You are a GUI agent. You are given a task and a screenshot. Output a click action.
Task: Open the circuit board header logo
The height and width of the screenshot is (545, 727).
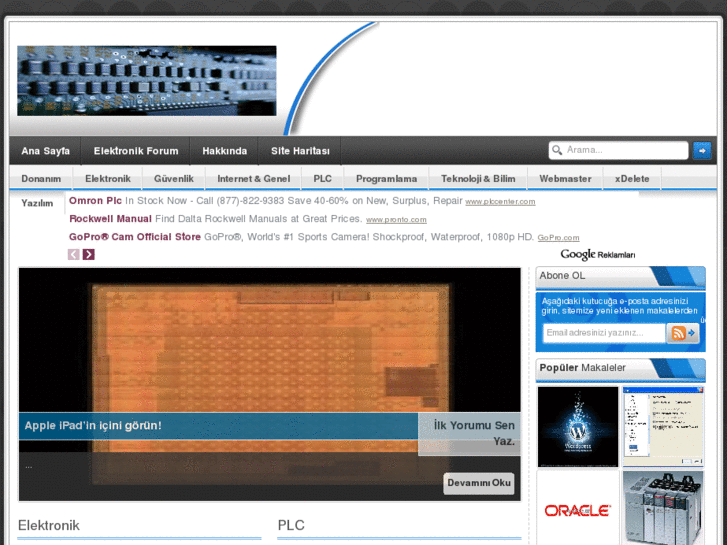(147, 81)
